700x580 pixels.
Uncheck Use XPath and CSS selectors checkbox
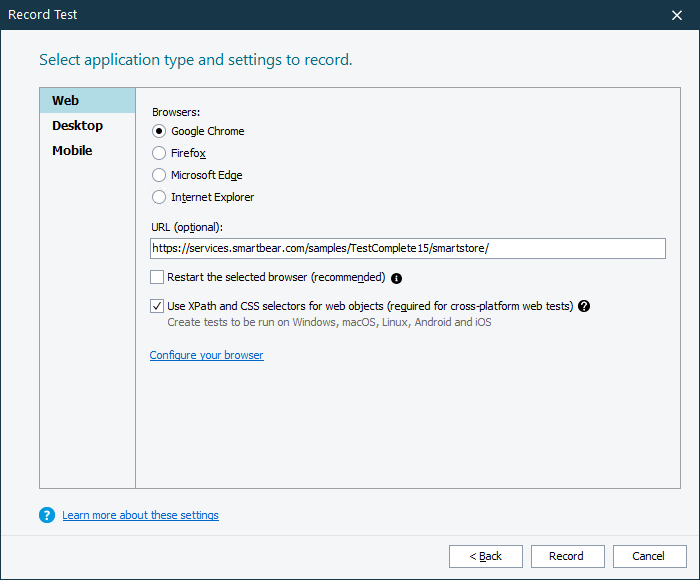(x=157, y=306)
